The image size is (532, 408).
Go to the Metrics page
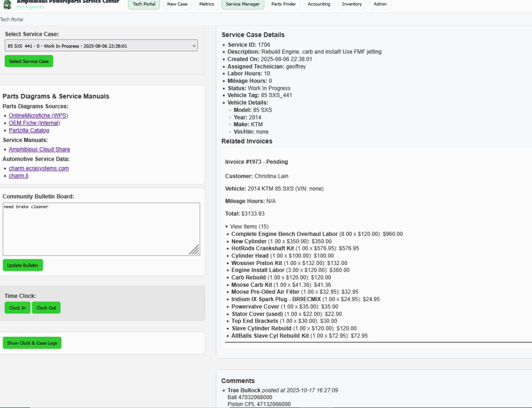point(206,4)
